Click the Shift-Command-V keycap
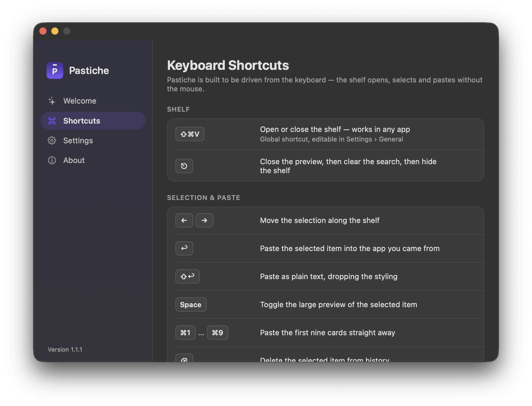This screenshot has height=406, width=532. pos(190,134)
